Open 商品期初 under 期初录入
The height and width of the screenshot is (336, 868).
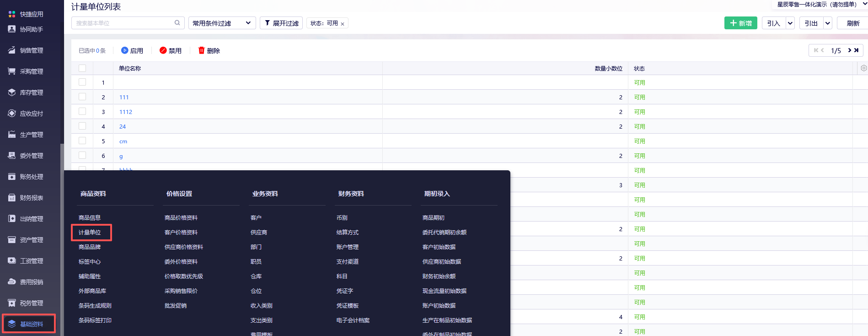click(x=434, y=217)
